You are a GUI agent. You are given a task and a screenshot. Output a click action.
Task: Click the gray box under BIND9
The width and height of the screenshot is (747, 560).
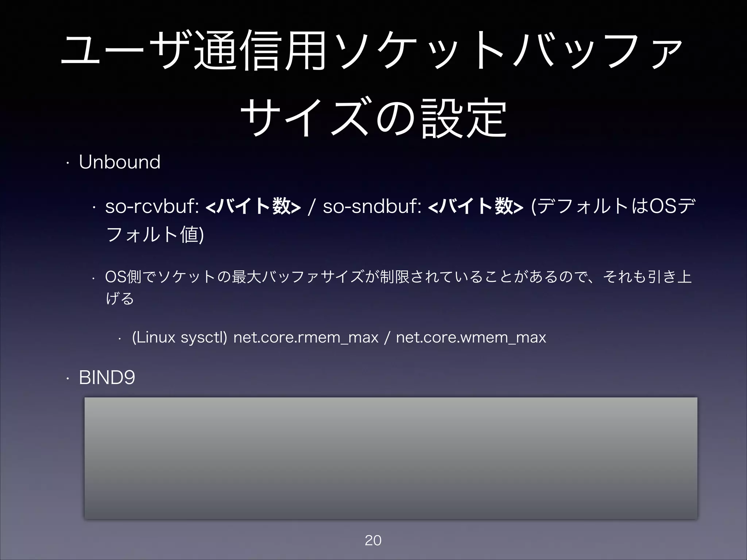[391, 458]
